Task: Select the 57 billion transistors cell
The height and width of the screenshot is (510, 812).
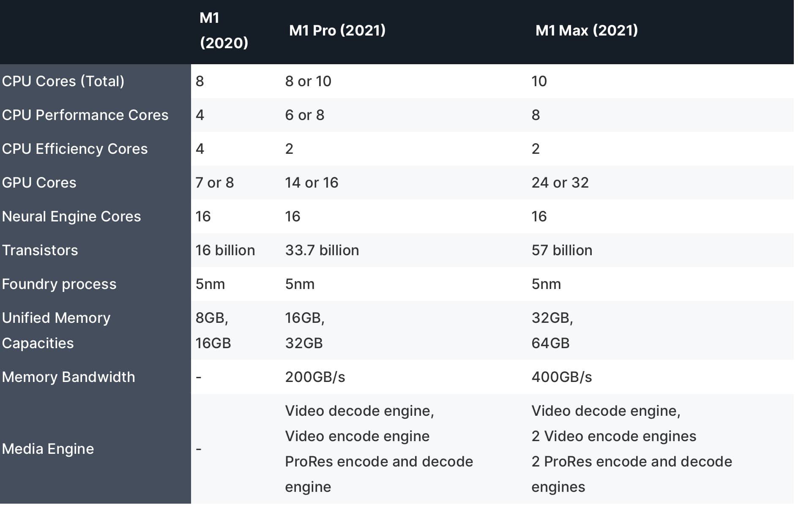Action: [562, 250]
